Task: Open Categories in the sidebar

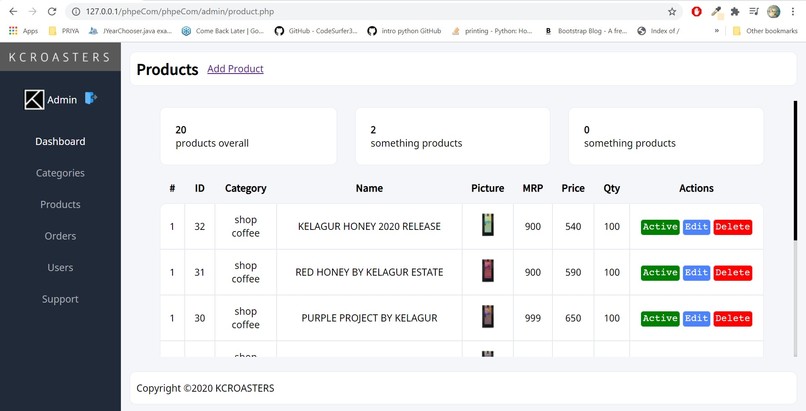Action: pyautogui.click(x=60, y=173)
